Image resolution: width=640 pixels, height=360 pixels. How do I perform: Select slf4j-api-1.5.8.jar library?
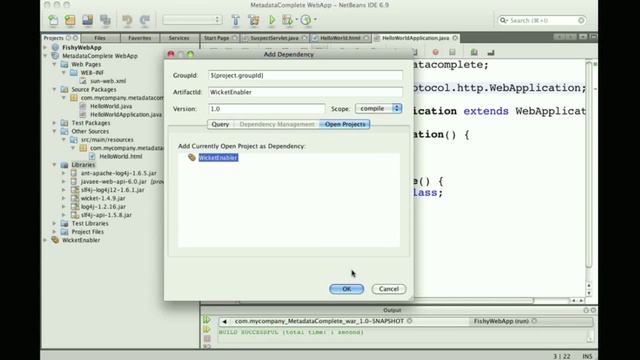coord(107,215)
